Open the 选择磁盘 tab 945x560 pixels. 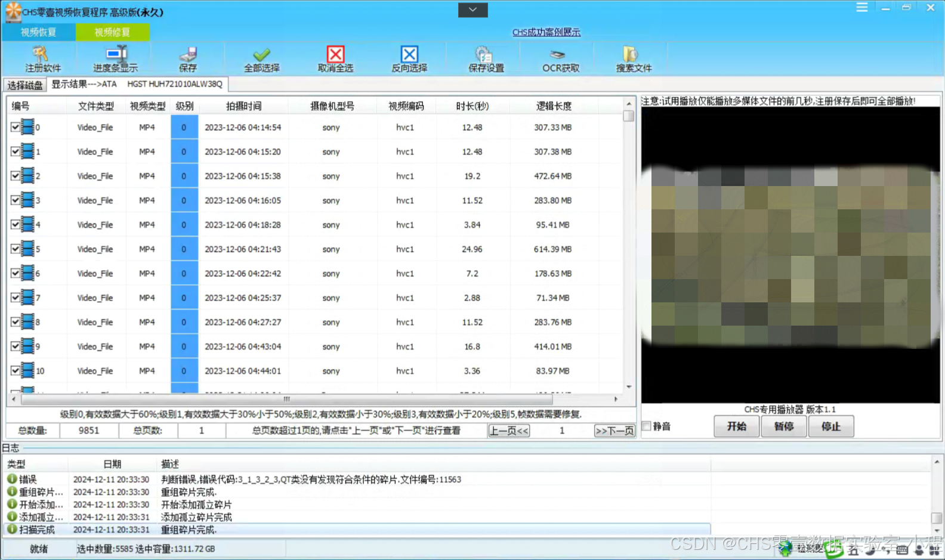tap(25, 85)
